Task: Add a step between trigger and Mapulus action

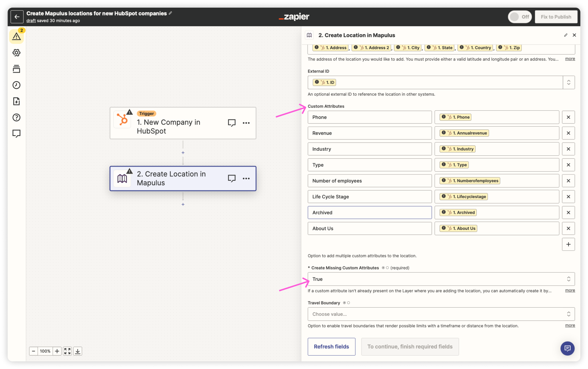Action: [183, 153]
